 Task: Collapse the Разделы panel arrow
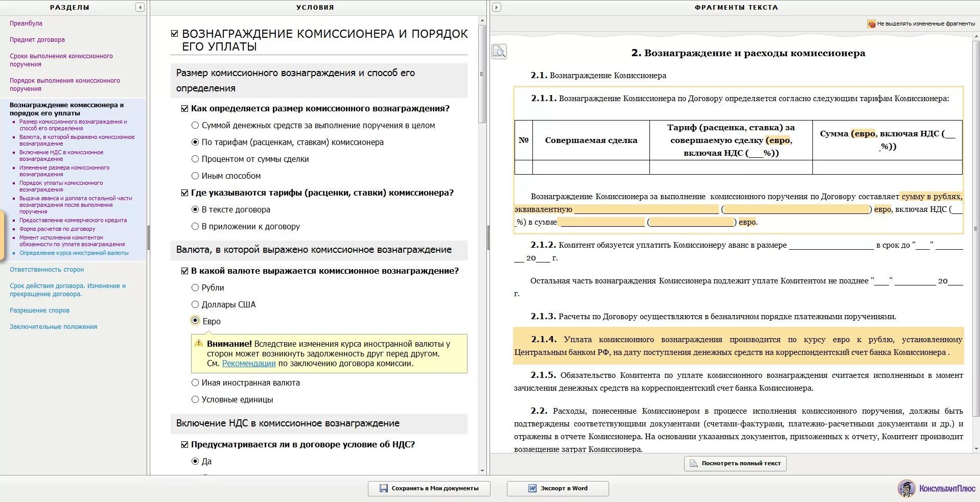tap(140, 7)
